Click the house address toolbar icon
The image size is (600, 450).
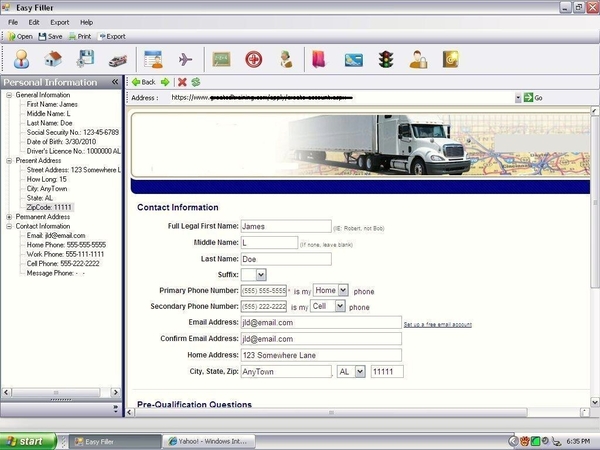[53, 60]
